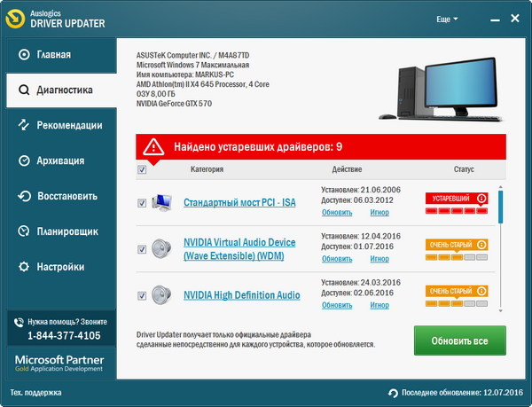Screen dimensions: 532x407
Task: Open the Рекомендации tab
Action: [61, 126]
